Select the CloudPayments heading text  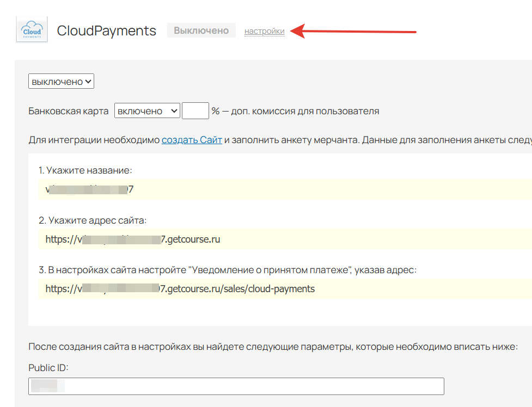pyautogui.click(x=106, y=31)
